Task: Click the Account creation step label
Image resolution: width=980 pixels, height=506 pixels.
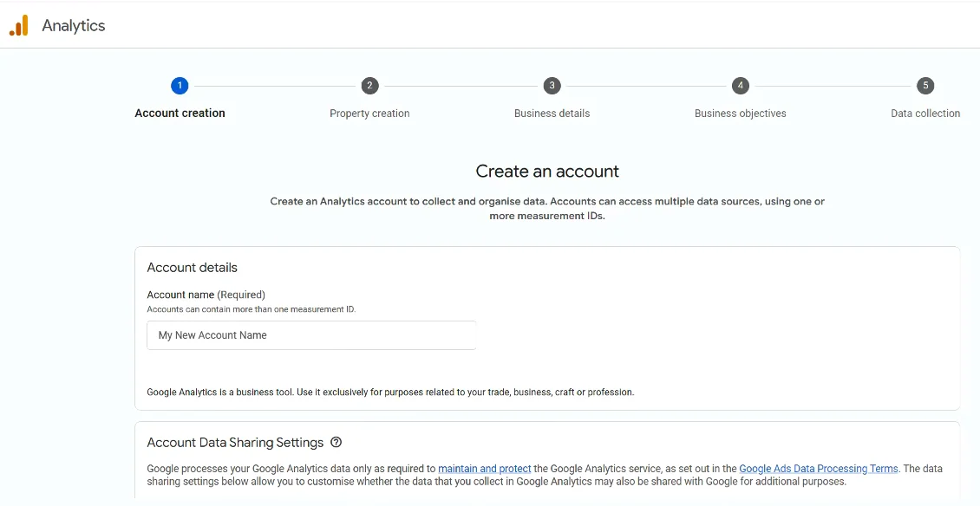Action: point(180,113)
